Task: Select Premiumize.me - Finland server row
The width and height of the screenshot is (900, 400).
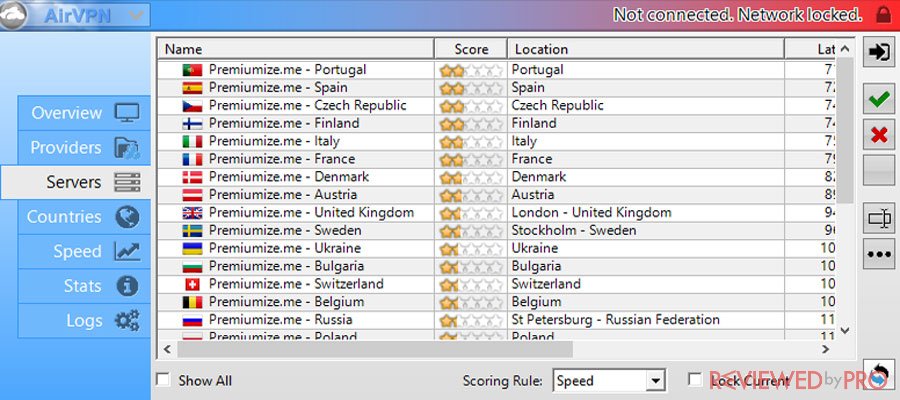Action: coord(497,123)
